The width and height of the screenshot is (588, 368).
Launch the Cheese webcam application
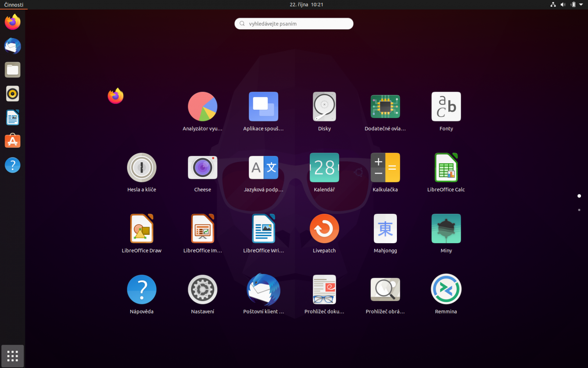(202, 167)
